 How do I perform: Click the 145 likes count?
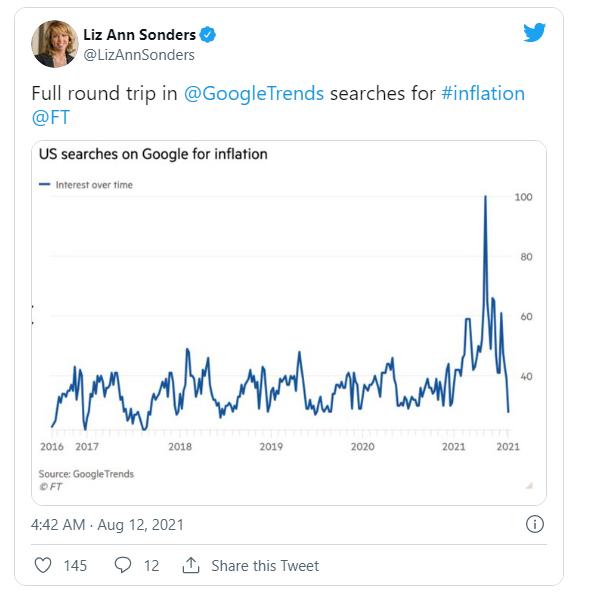click(75, 566)
